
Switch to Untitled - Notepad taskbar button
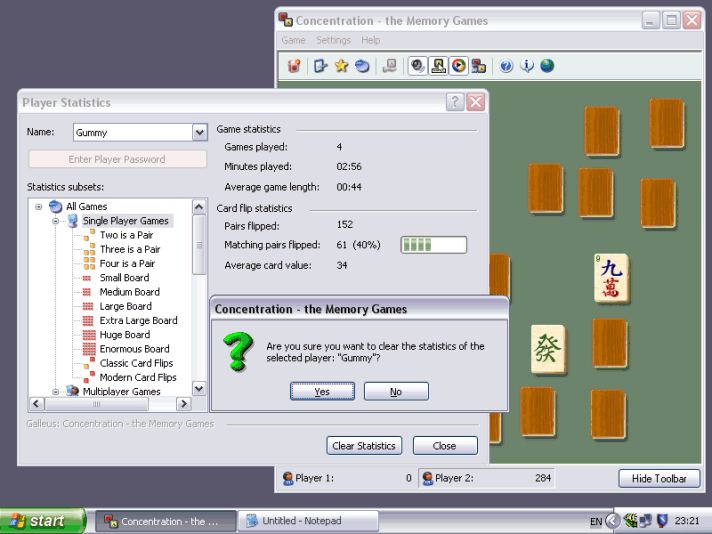tap(308, 521)
